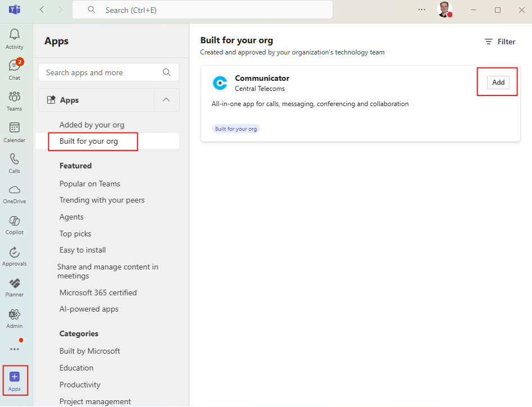This screenshot has height=407, width=532.
Task: Go to Teams in sidebar
Action: pyautogui.click(x=15, y=100)
